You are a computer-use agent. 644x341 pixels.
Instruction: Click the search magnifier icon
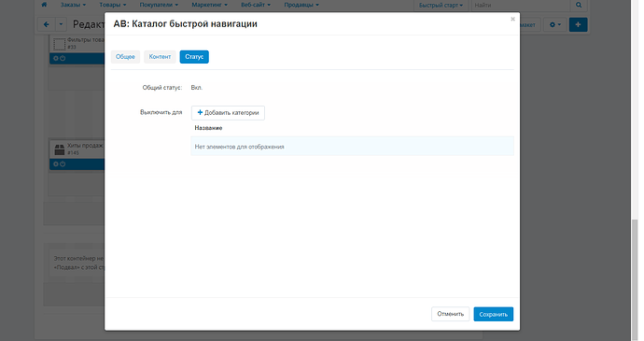pyautogui.click(x=579, y=5)
